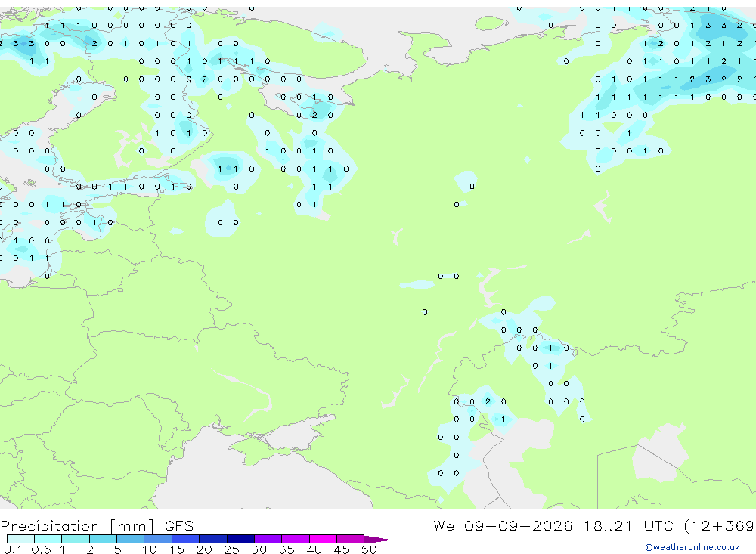Click the 25–30 mm navy legend swatch
756x554 pixels.
point(240,539)
